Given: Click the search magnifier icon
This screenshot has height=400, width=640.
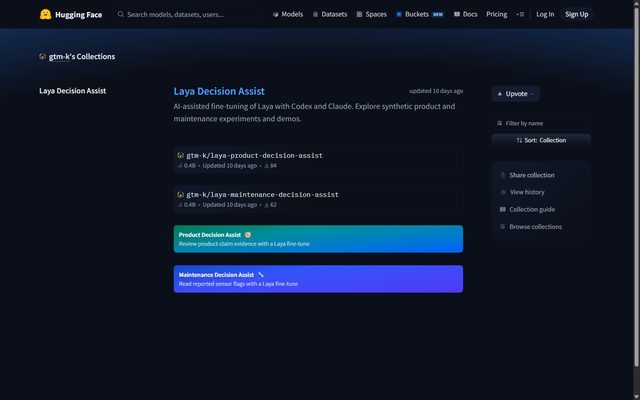Looking at the screenshot, I should tap(120, 14).
